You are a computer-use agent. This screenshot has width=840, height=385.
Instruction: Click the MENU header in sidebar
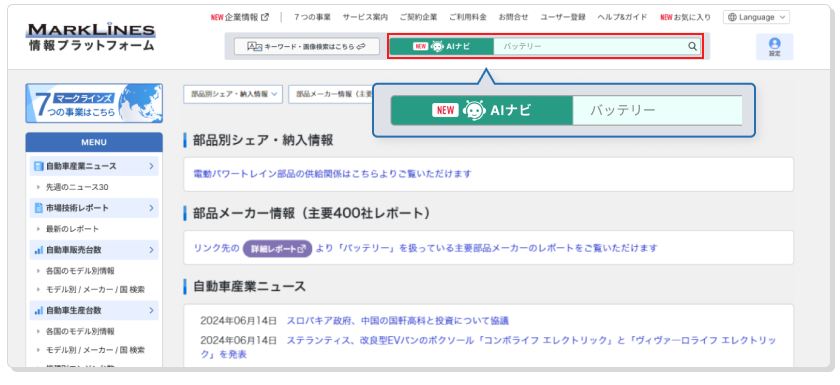(94, 142)
